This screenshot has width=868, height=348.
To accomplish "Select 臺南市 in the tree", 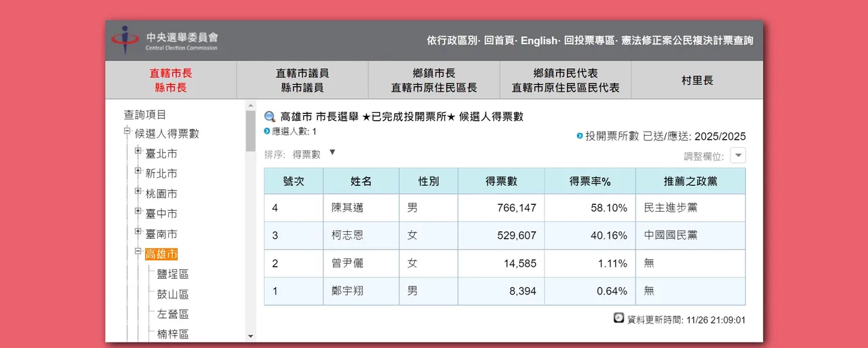I will tap(161, 234).
